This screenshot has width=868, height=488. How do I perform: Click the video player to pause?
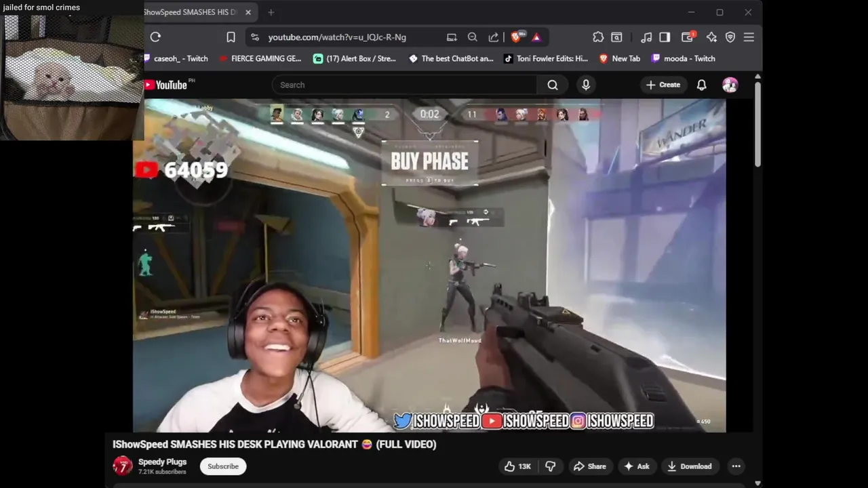pos(429,265)
